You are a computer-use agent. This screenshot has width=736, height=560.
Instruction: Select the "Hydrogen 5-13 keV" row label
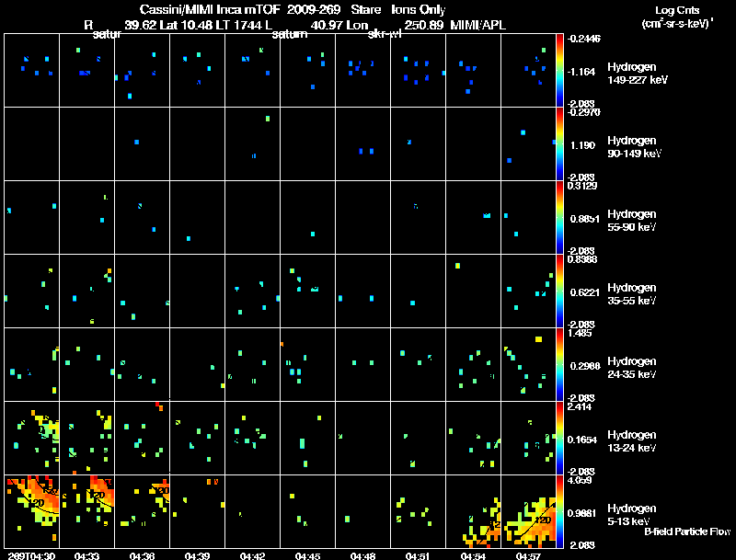[632, 515]
